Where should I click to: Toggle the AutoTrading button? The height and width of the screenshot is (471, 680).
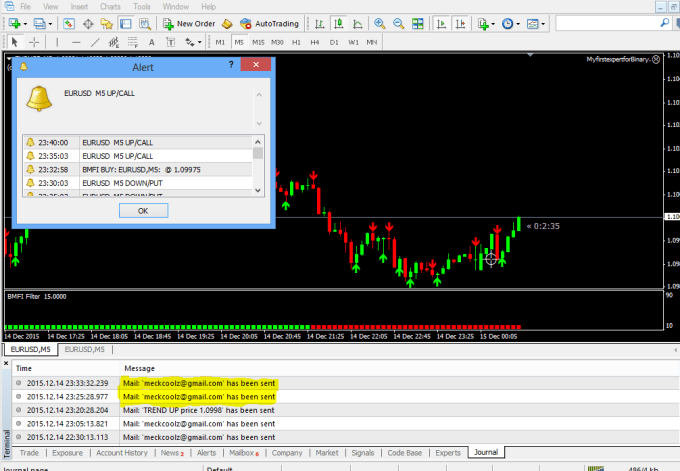click(x=270, y=23)
